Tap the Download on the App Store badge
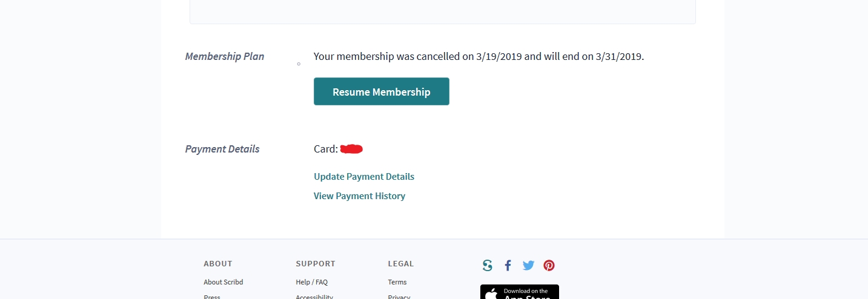 tap(520, 292)
